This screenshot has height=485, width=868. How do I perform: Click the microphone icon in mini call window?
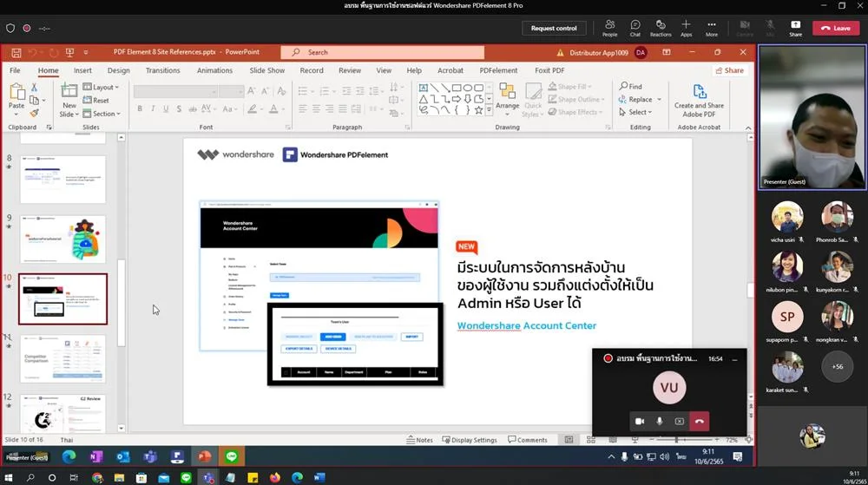pyautogui.click(x=660, y=422)
